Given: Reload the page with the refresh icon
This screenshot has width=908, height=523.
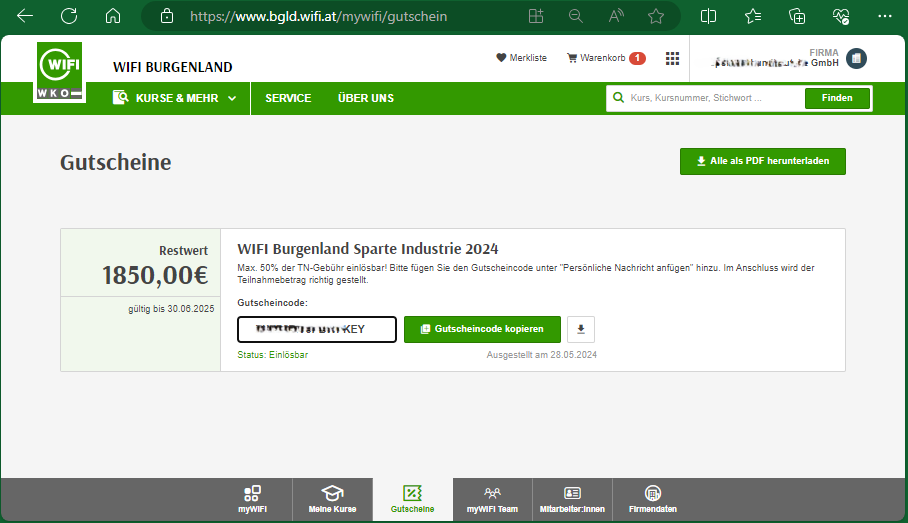Looking at the screenshot, I should [x=69, y=16].
